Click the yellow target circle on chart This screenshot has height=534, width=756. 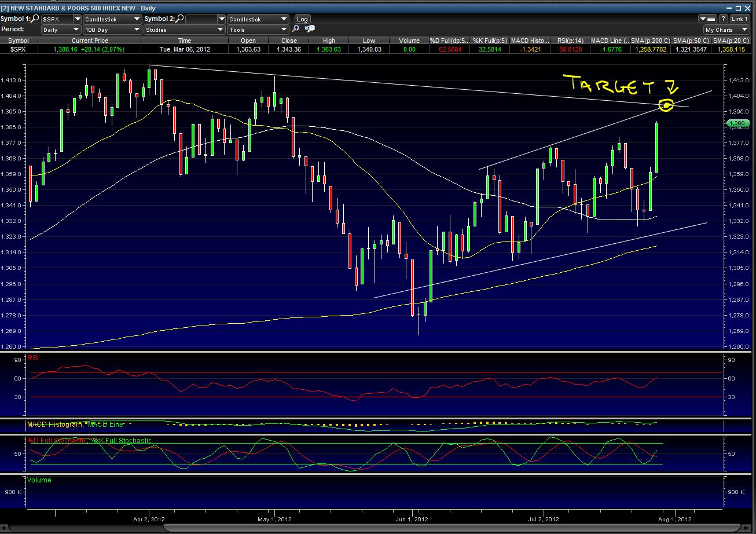tap(666, 105)
